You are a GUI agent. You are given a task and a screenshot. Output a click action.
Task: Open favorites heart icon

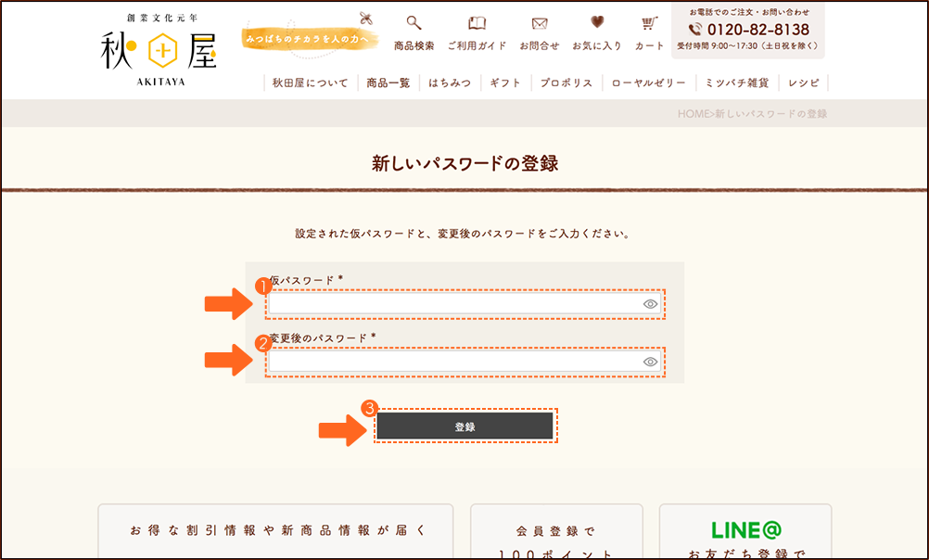pyautogui.click(x=597, y=24)
